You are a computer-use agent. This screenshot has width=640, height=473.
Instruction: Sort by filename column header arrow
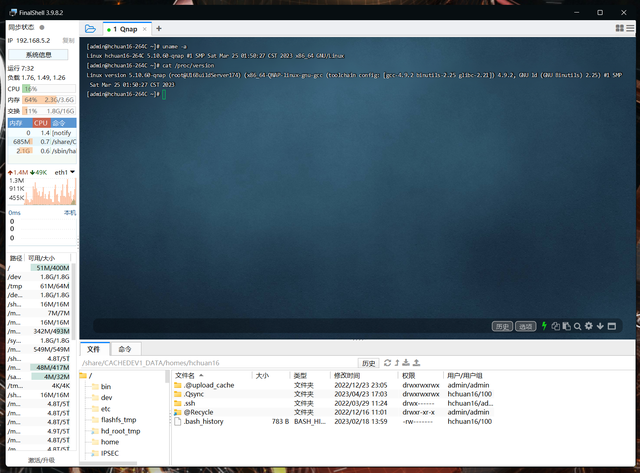click(201, 375)
